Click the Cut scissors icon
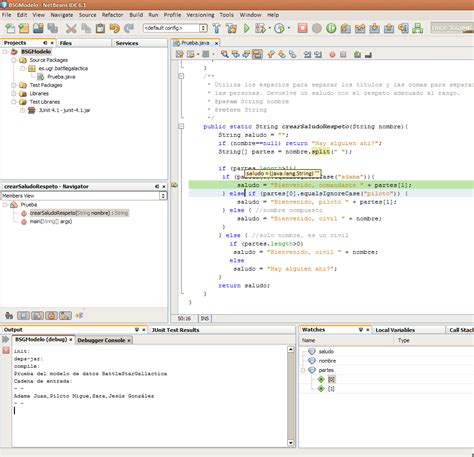 (71, 28)
